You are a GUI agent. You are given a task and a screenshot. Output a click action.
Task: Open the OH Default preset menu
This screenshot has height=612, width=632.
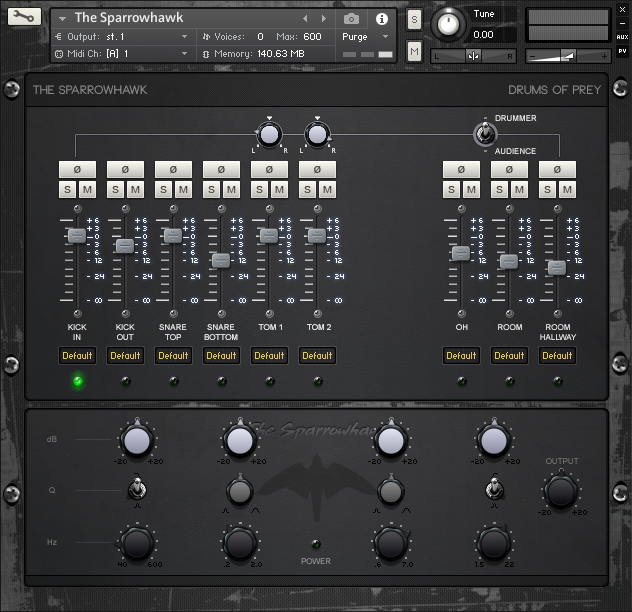[x=461, y=355]
